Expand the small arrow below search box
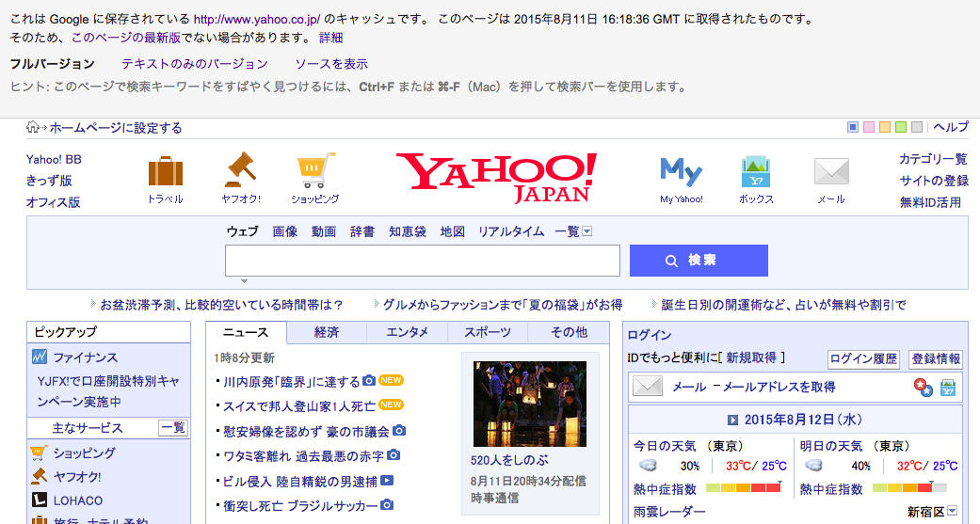Screen dimensions: 980x524 pos(245,281)
